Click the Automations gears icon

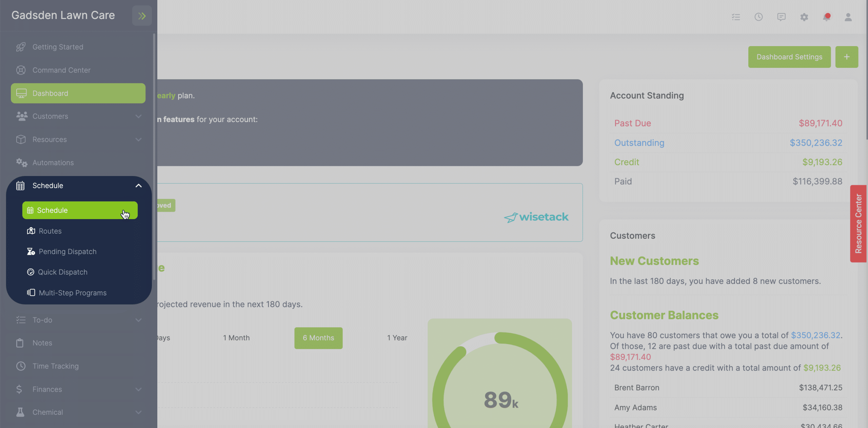point(22,162)
